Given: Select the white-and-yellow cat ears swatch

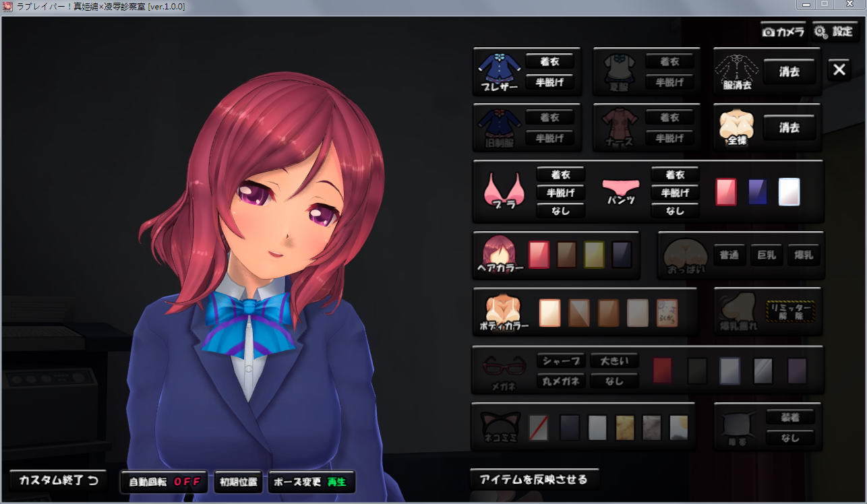Looking at the screenshot, I should tap(678, 427).
